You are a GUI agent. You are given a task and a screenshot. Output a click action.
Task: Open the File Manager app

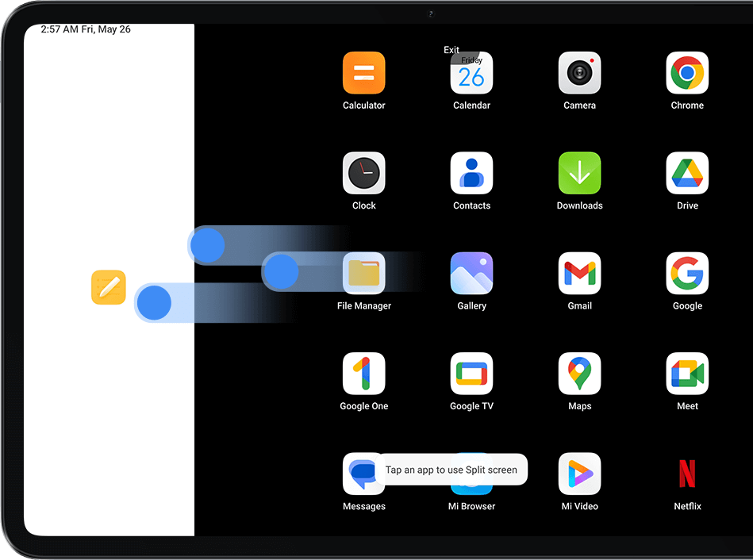click(363, 273)
